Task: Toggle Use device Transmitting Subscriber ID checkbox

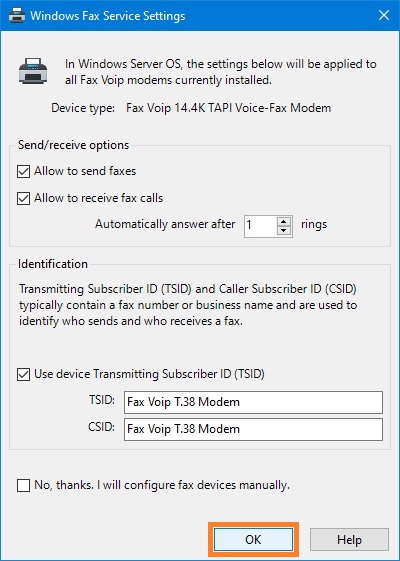Action: (23, 375)
